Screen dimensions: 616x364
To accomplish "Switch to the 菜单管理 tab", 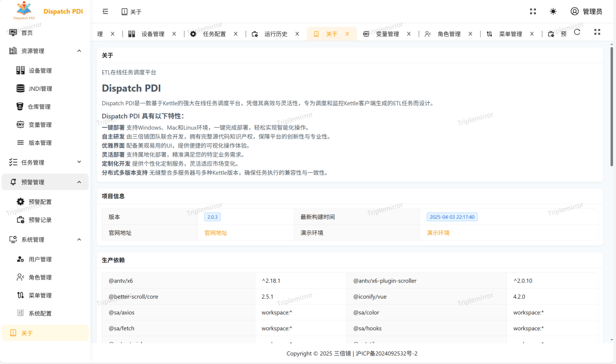I will (x=510, y=34).
